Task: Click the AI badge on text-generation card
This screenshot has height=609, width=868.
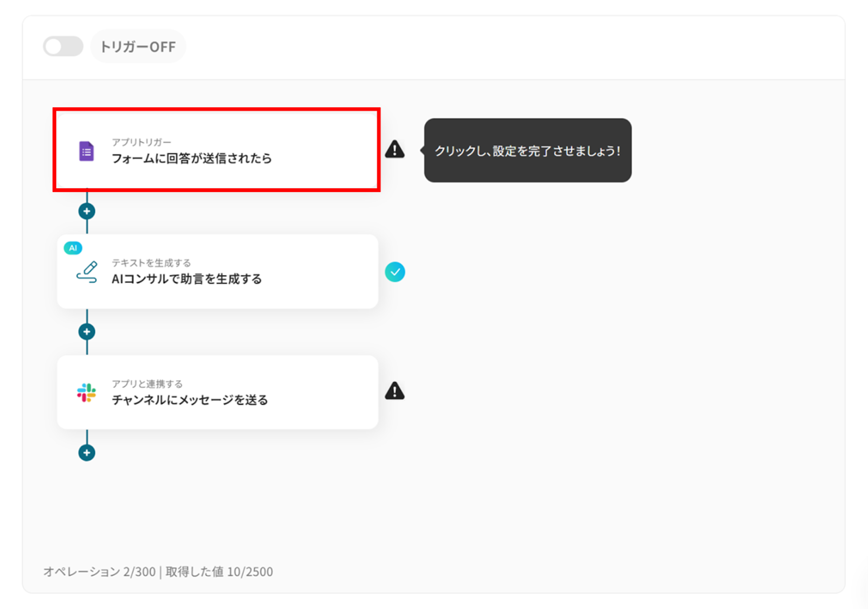Action: click(73, 248)
